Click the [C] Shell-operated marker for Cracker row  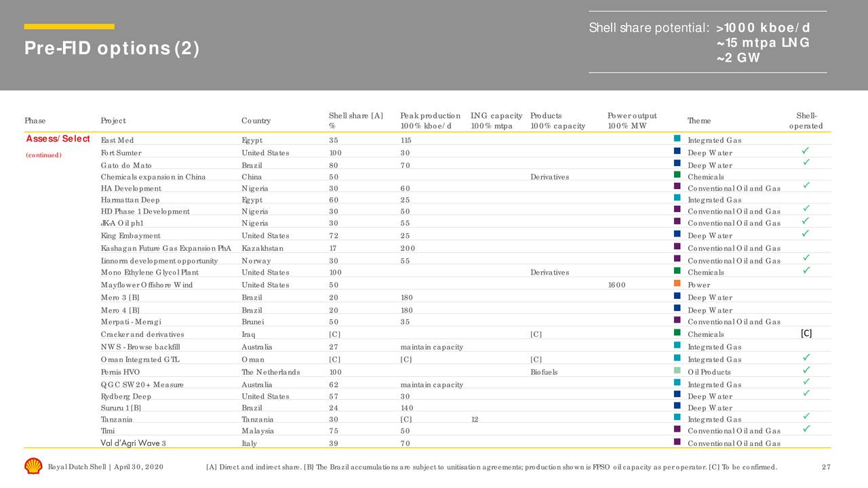tap(806, 333)
